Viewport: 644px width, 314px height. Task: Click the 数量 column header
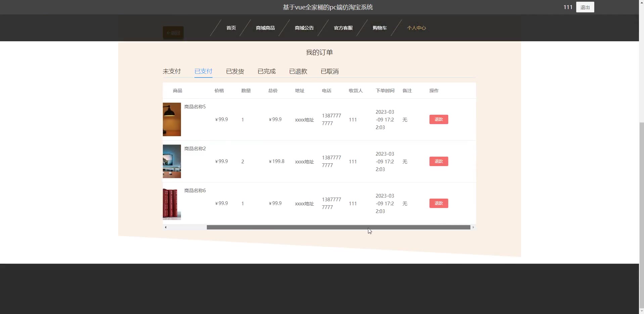pos(246,91)
